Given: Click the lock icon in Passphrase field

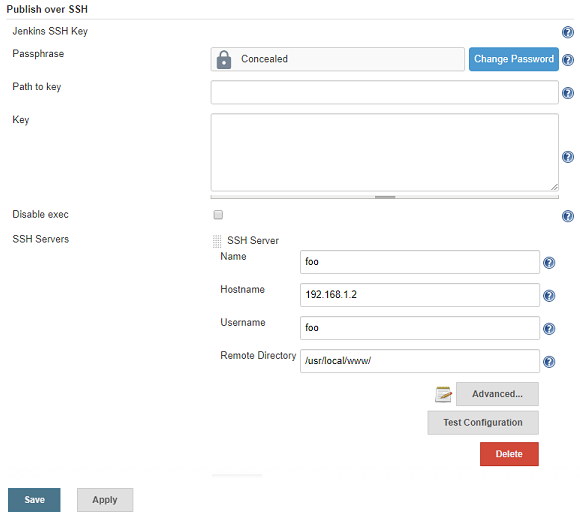Looking at the screenshot, I should [224, 60].
